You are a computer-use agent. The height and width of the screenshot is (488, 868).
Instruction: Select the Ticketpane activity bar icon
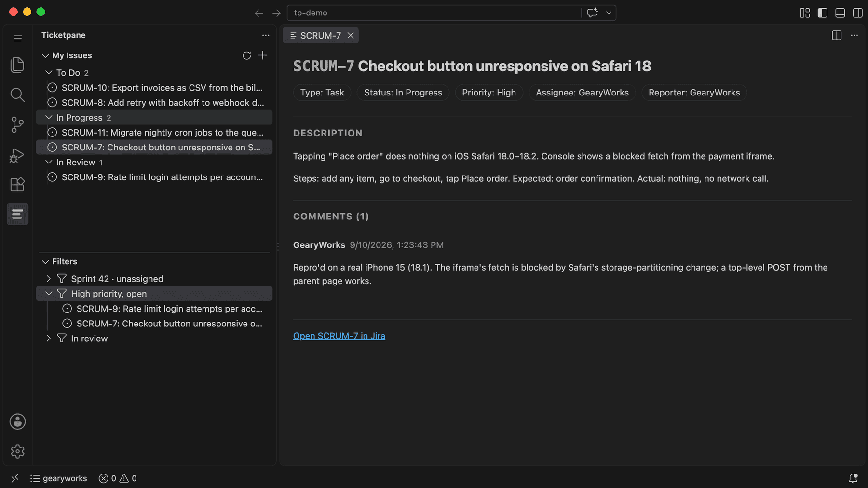[x=17, y=214]
